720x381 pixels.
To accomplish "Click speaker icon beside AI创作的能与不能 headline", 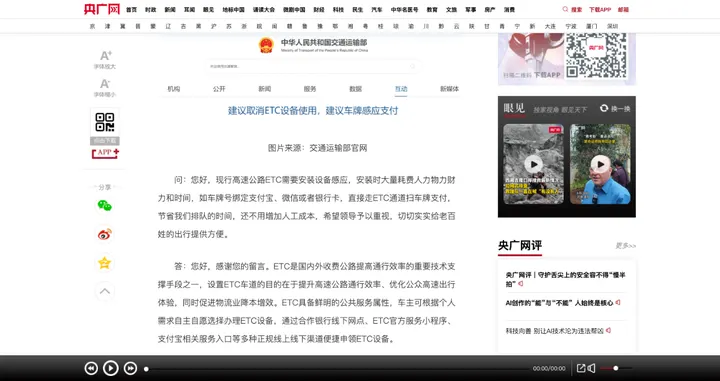I will click(x=618, y=303).
